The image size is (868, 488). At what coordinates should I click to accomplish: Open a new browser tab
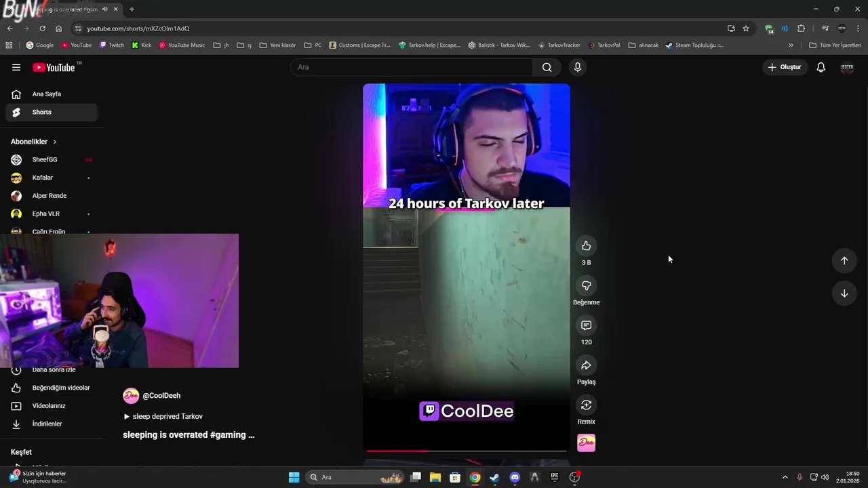(x=132, y=9)
